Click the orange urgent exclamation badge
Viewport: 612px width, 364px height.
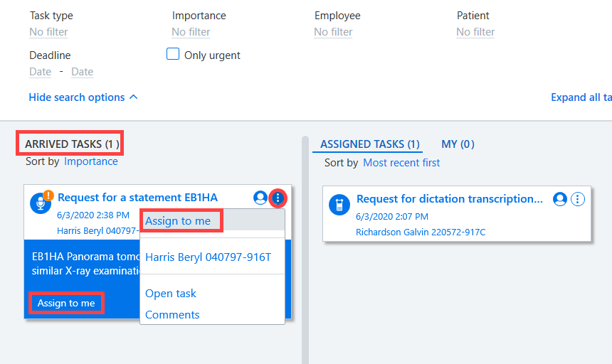(48, 195)
